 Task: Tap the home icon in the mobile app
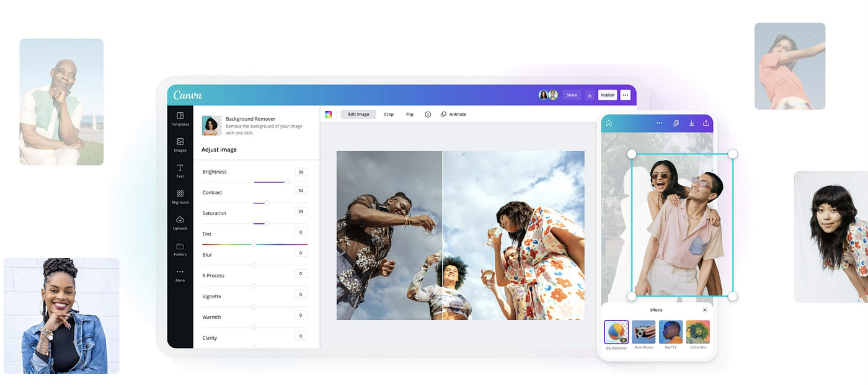click(x=609, y=123)
